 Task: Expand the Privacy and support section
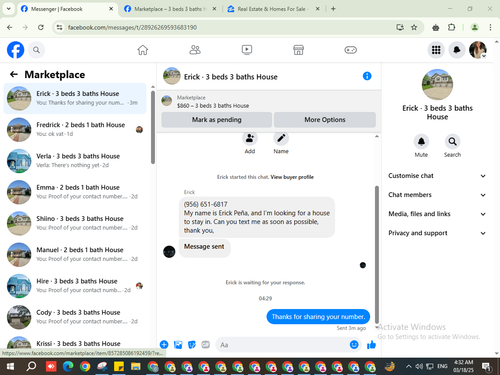437,233
